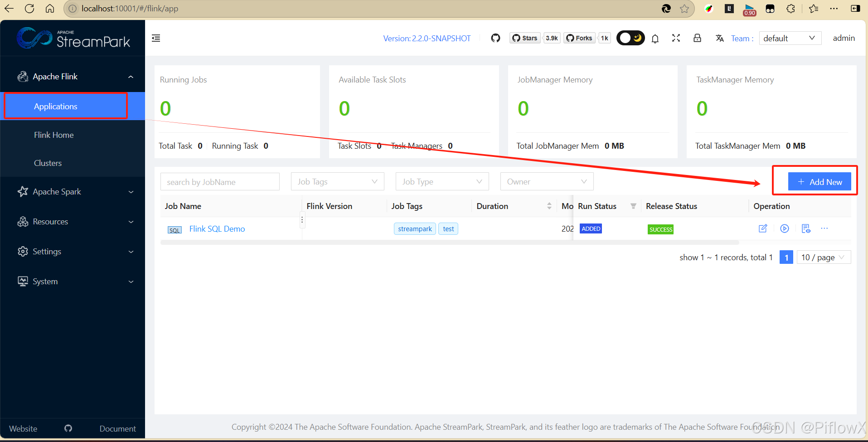Viewport: 868px width, 442px height.
Task: Click the Add New button
Action: pos(820,182)
